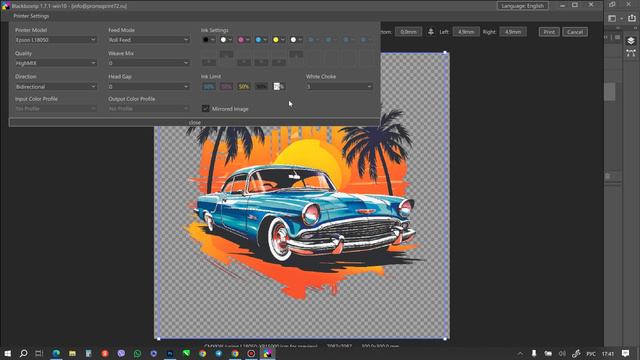Click the white ink limit percentage field
640x360 pixels.
click(x=279, y=87)
